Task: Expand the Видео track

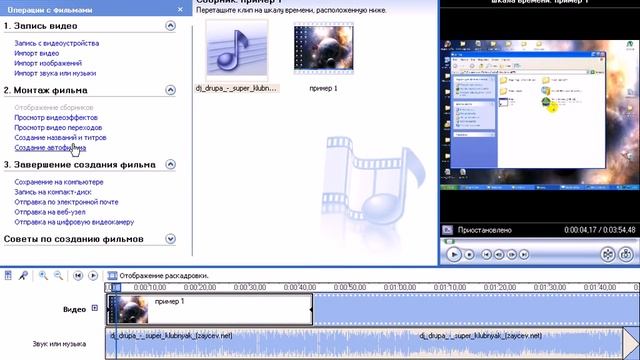Action: coord(95,308)
